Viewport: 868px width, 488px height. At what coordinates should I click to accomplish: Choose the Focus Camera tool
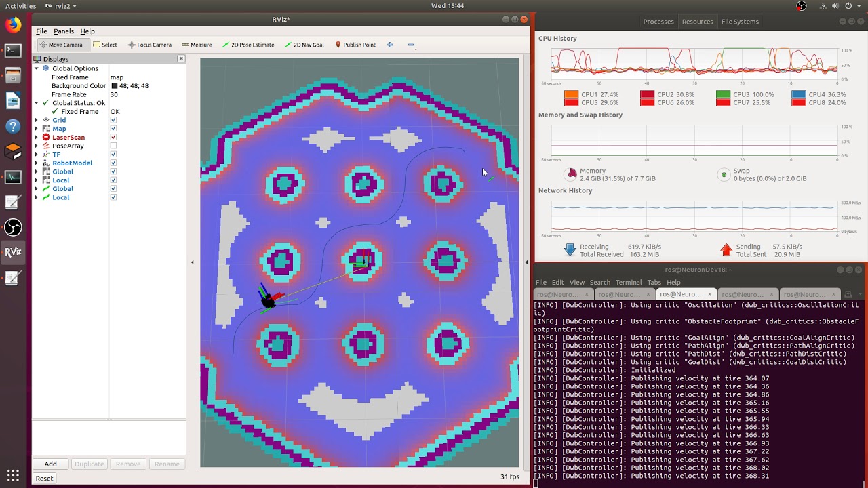150,45
